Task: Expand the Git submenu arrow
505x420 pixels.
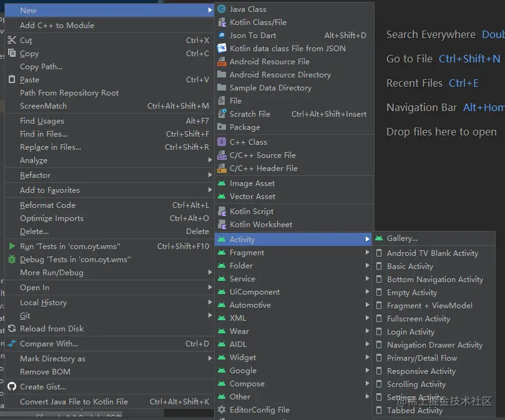Action: coord(210,315)
